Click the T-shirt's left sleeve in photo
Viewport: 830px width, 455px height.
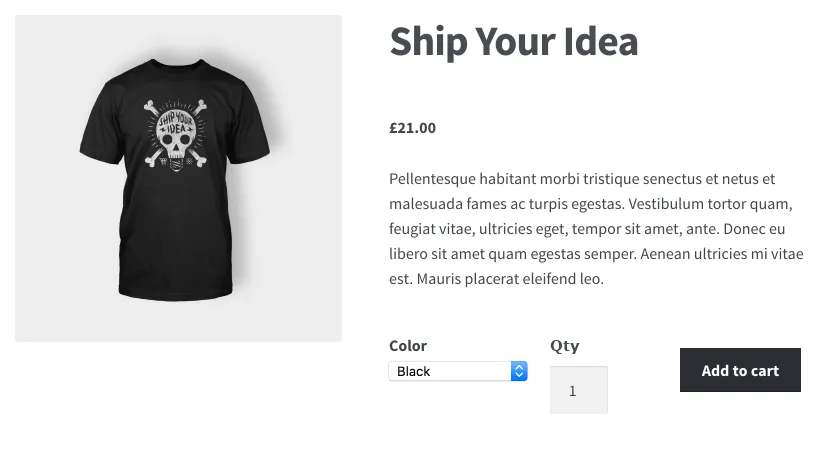(101, 127)
